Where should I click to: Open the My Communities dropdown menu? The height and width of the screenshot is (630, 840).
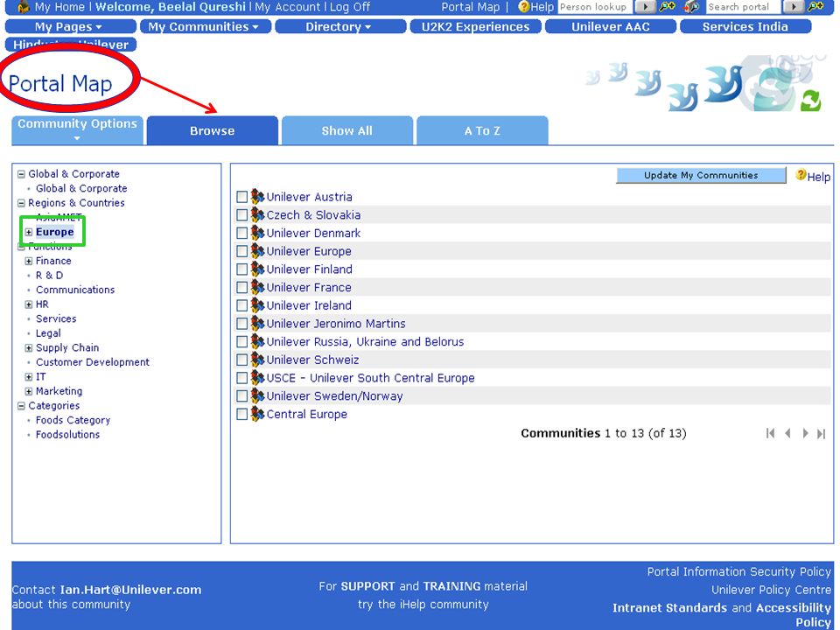[x=205, y=26]
